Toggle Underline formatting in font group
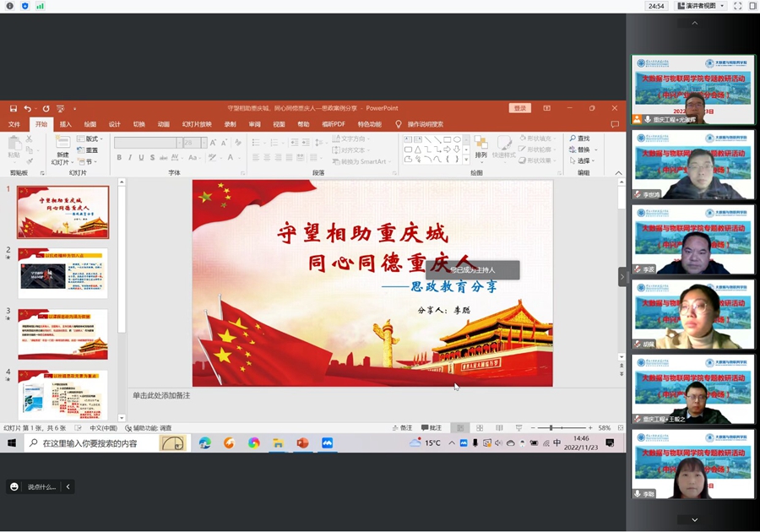The height and width of the screenshot is (532, 760). point(141,157)
